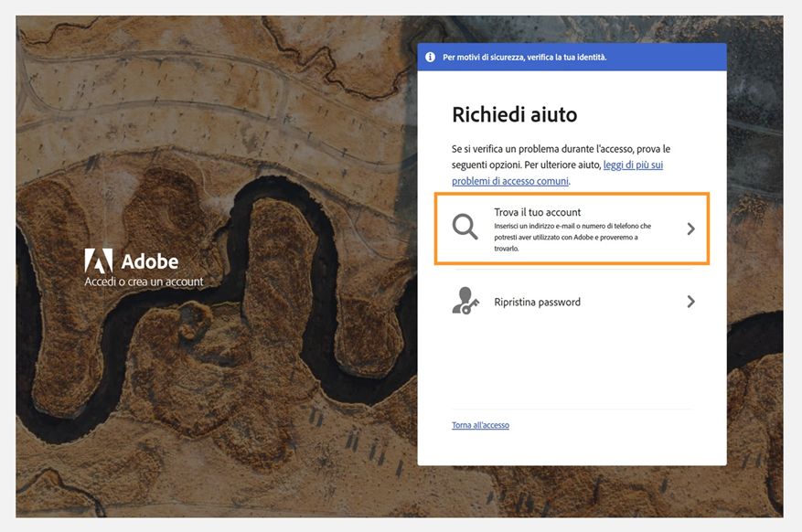Image resolution: width=802 pixels, height=532 pixels.
Task: Click the Accedi o crea un account text
Action: click(x=145, y=282)
